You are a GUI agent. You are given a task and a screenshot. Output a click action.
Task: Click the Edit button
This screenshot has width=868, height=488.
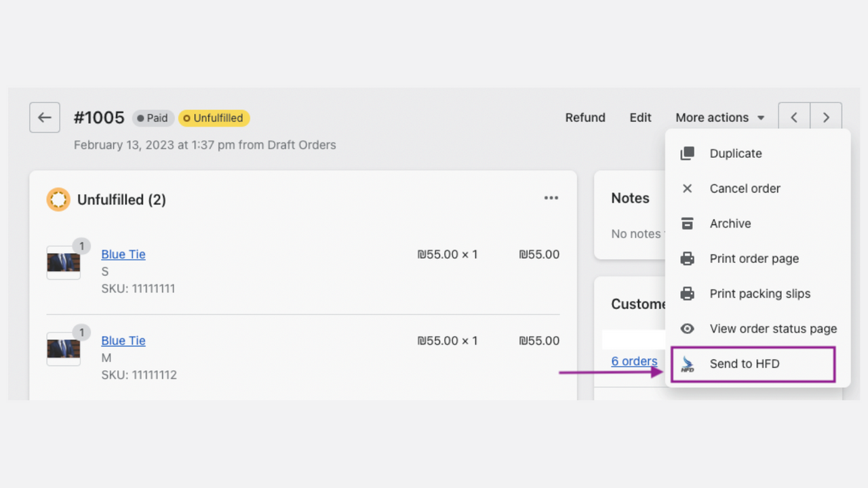tap(640, 117)
